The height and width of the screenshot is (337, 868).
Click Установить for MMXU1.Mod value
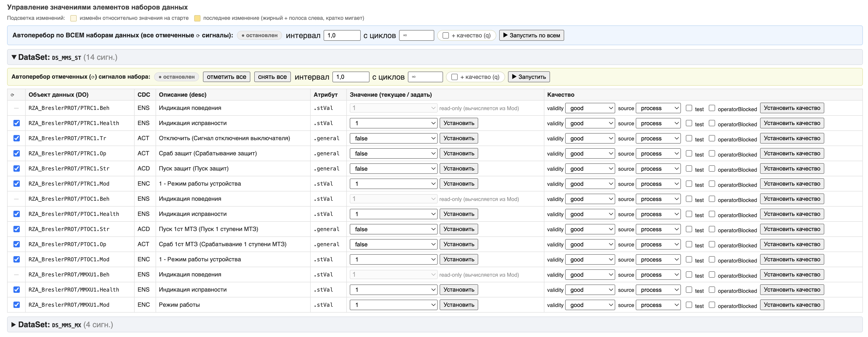coord(459,305)
